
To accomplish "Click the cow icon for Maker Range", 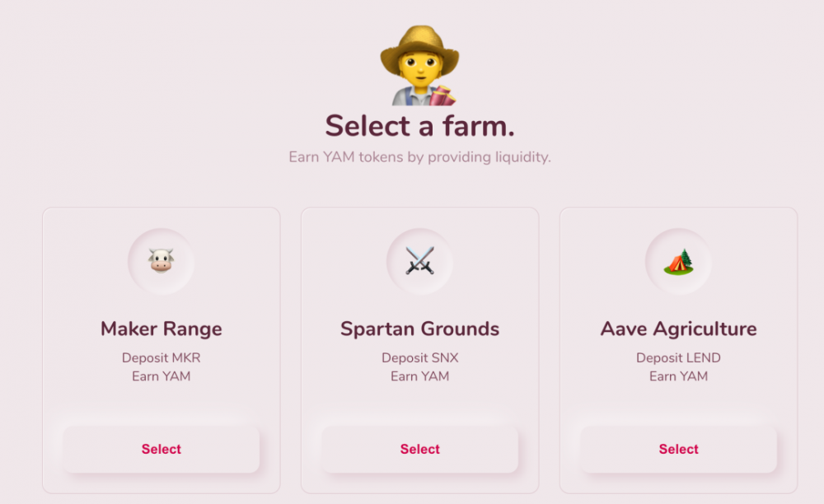I will point(162,262).
